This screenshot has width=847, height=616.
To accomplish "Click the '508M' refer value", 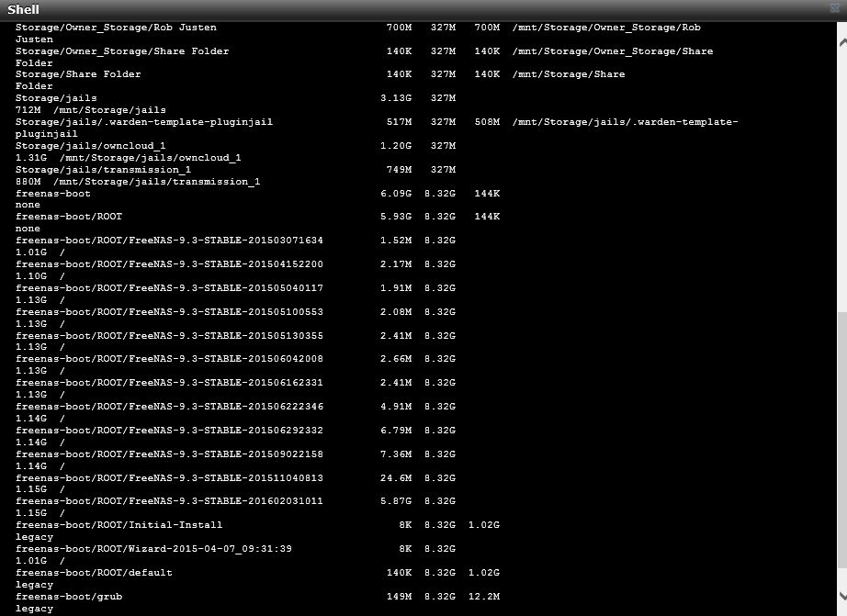I will 487,122.
